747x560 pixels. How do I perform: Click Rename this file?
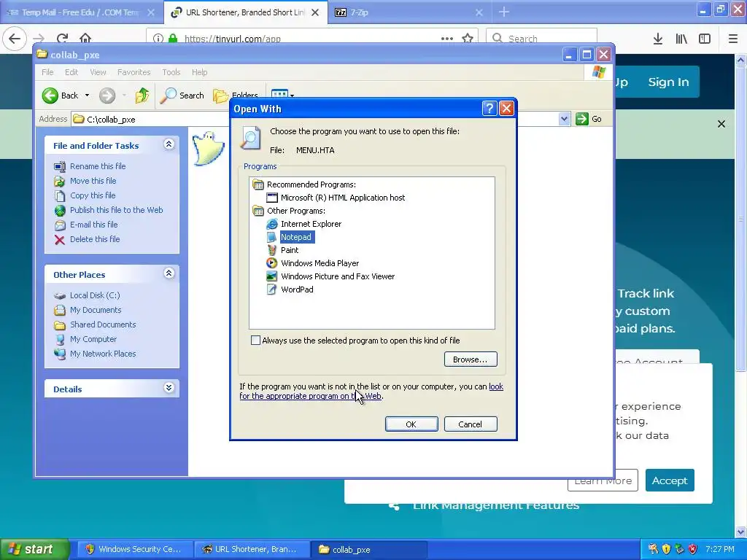click(98, 166)
